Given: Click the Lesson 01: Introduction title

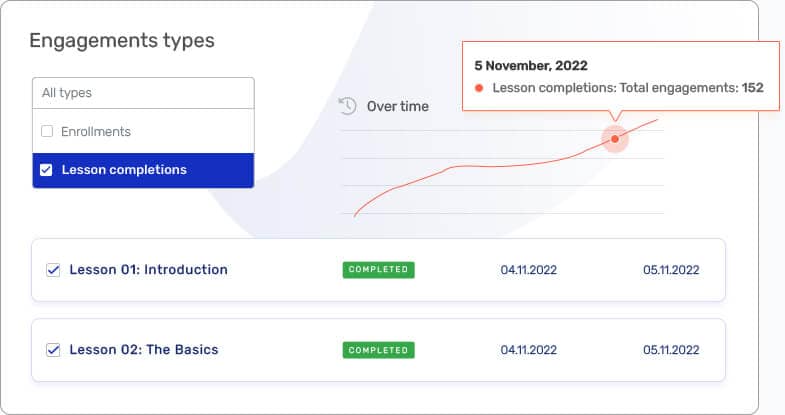Looking at the screenshot, I should click(x=148, y=270).
